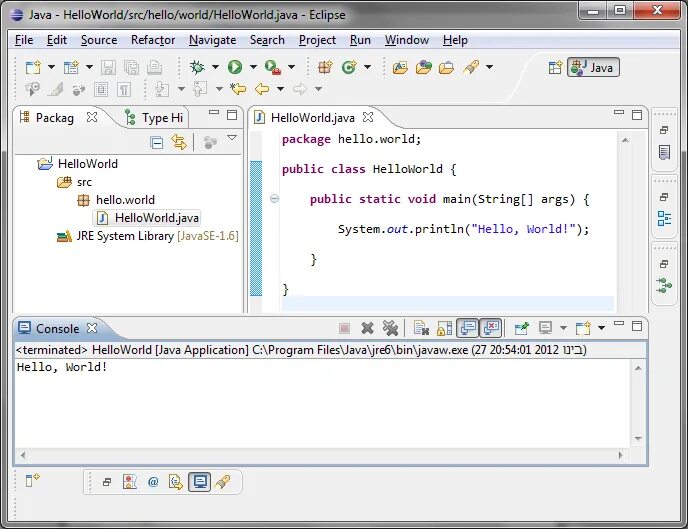Open the Debug dropdown arrow
This screenshot has height=529, width=688.
tap(215, 67)
